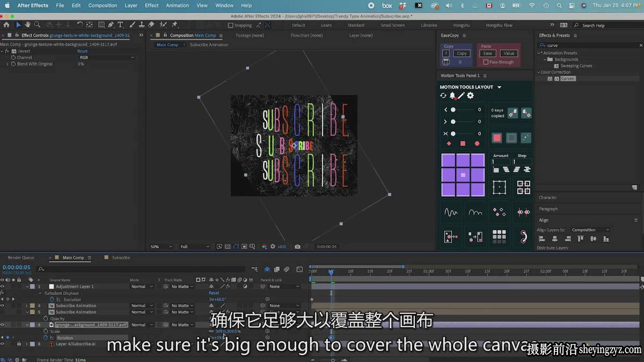Open the Animation menu

point(177,5)
